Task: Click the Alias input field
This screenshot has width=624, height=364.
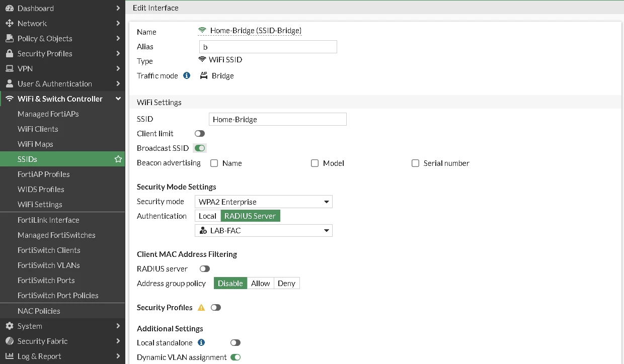Action: pyautogui.click(x=268, y=47)
